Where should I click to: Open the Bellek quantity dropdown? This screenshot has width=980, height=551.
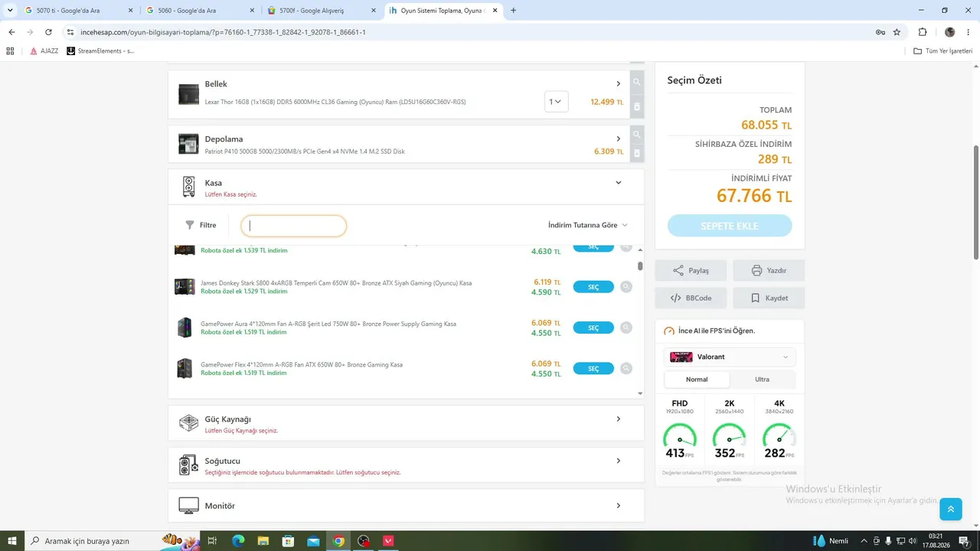(x=557, y=102)
